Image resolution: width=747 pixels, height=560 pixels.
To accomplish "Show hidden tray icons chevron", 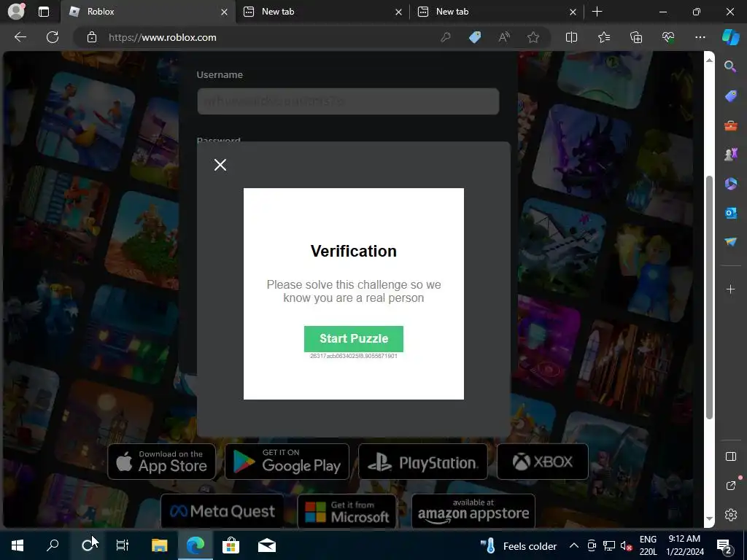I will [574, 545].
